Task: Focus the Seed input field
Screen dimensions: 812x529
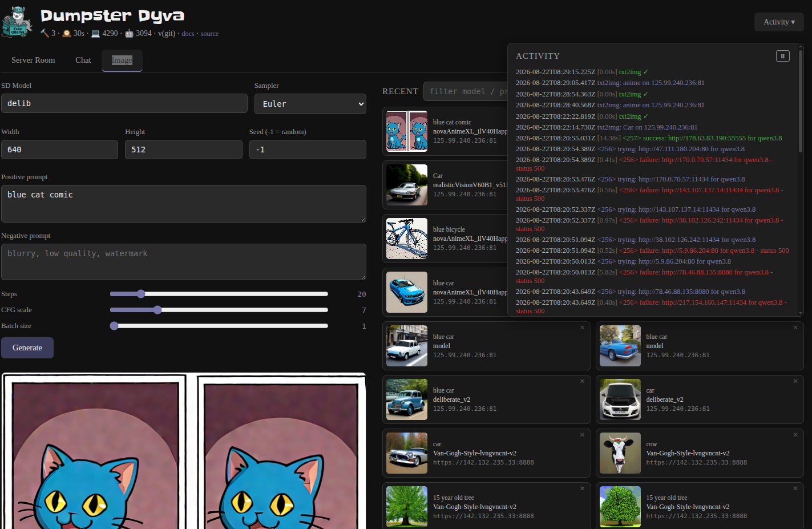Action: click(x=308, y=150)
